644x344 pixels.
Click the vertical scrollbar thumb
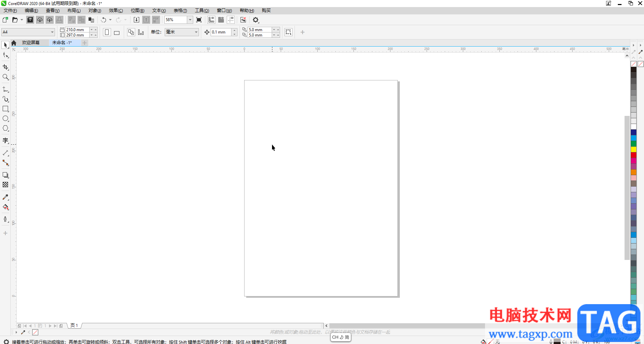click(627, 188)
